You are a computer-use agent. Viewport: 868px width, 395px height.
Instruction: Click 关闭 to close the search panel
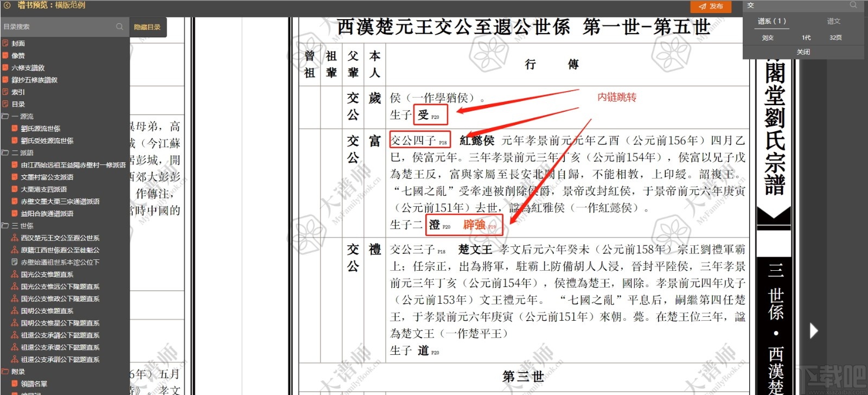click(803, 52)
